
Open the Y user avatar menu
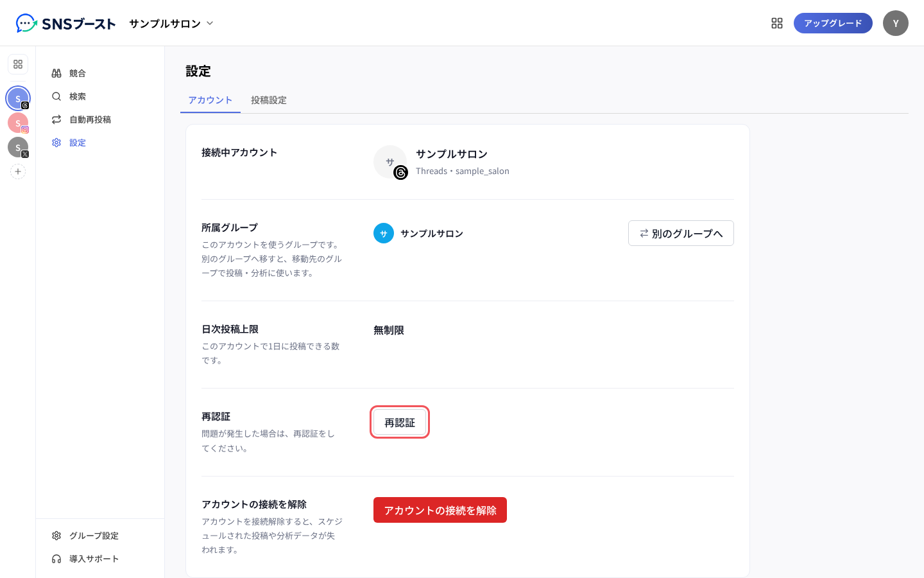point(896,23)
